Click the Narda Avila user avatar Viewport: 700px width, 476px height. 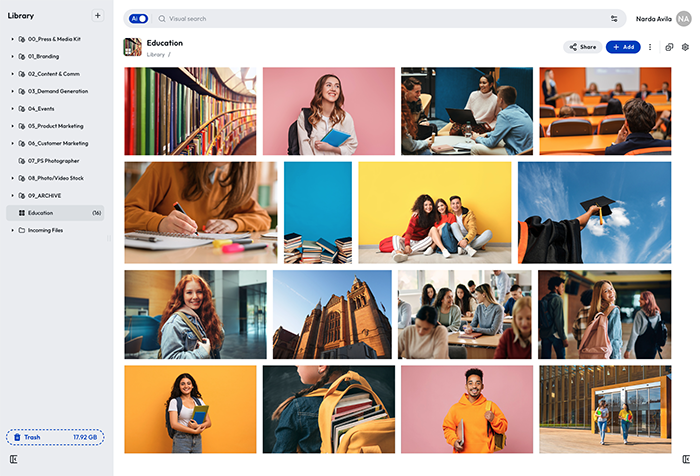[683, 19]
